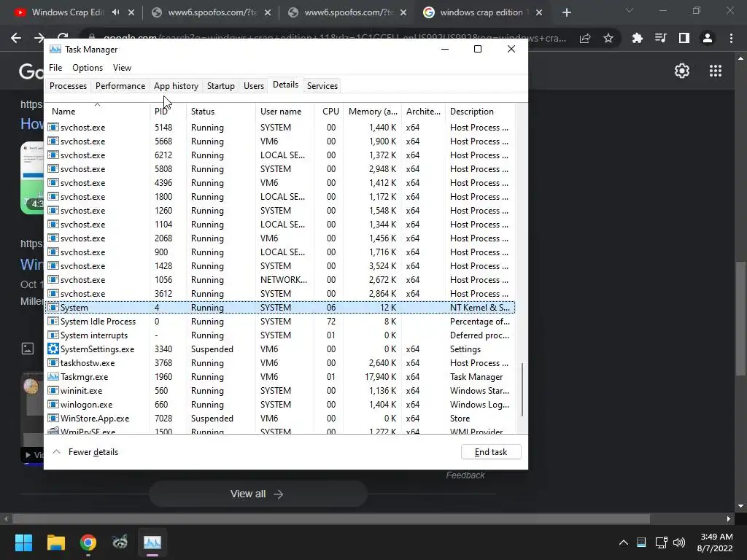Click the NT Kernel & S... description

pyautogui.click(x=480, y=308)
